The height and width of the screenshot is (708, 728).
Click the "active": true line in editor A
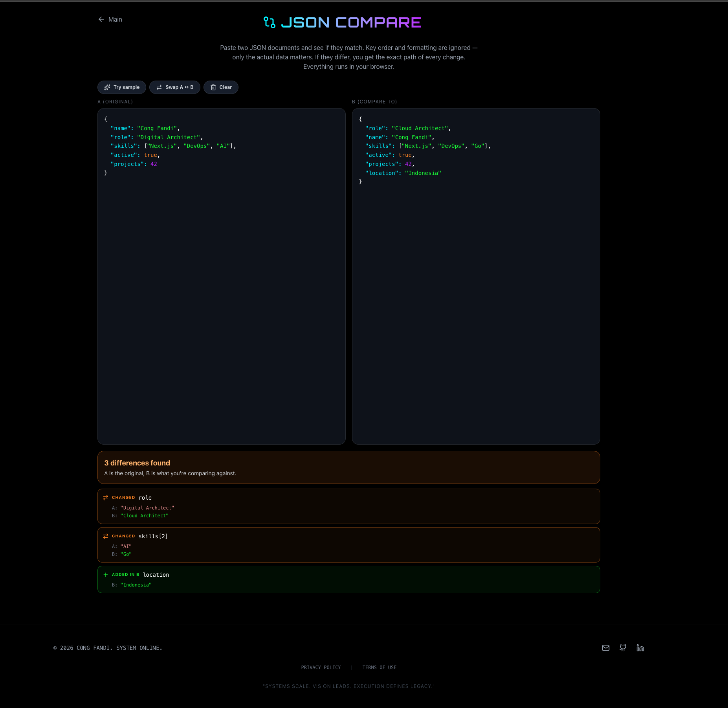(x=135, y=155)
